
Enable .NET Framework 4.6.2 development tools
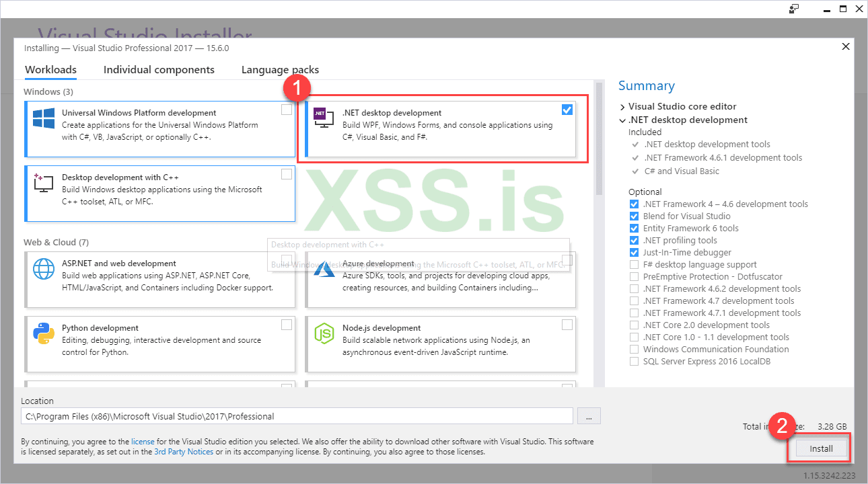click(634, 289)
